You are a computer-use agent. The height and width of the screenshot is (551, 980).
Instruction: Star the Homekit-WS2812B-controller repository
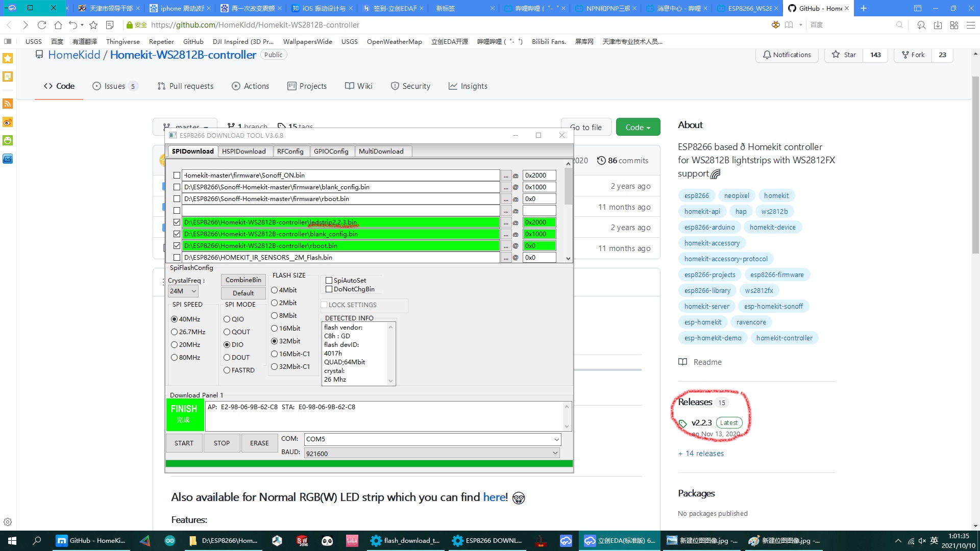[844, 55]
